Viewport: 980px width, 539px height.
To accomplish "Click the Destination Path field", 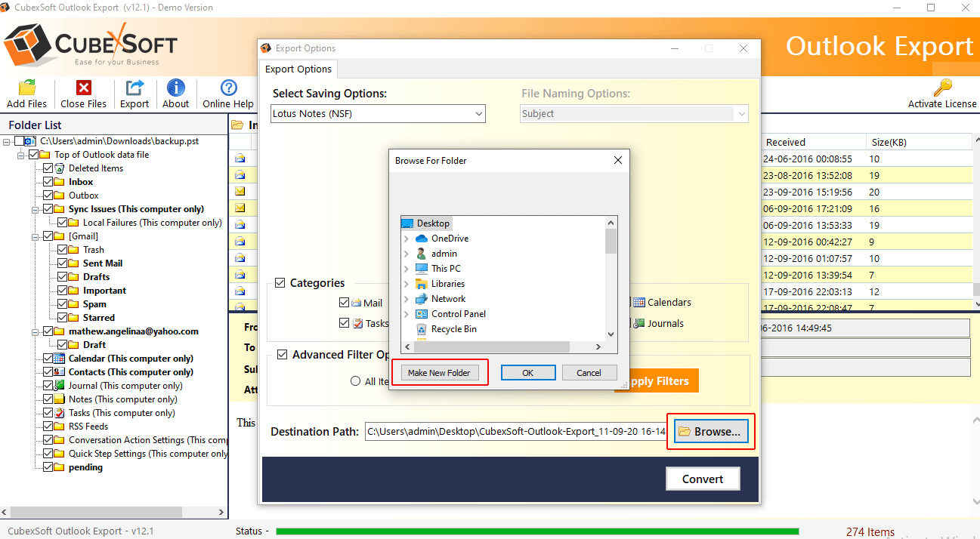I will 515,432.
